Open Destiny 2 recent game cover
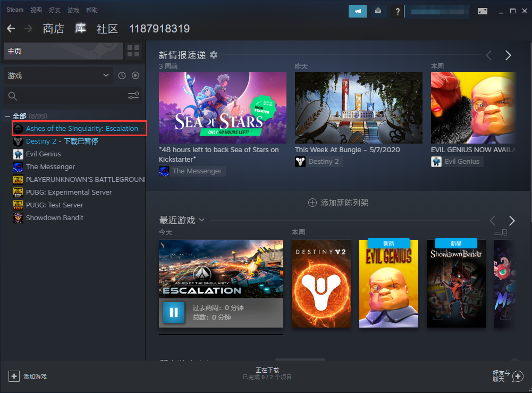Screen dimensions: 532x393 322,284
